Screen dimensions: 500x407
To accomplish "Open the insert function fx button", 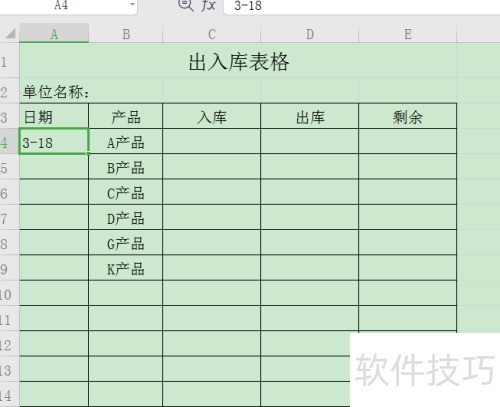I will 208,5.
